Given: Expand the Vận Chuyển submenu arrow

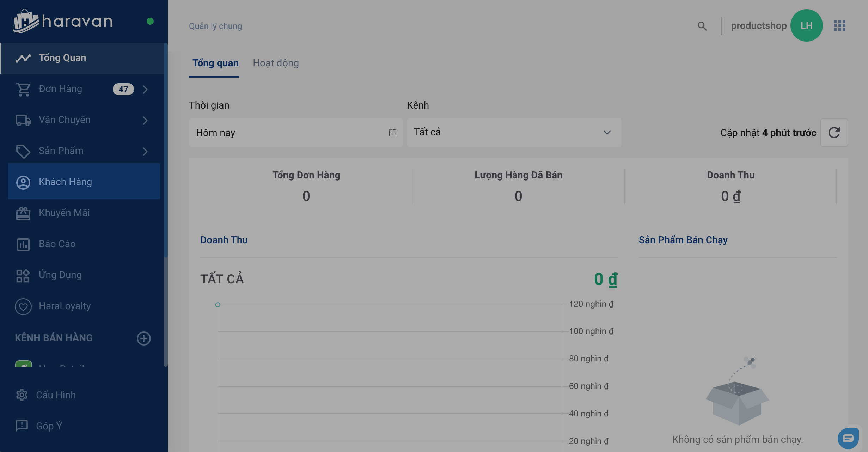Looking at the screenshot, I should (145, 120).
